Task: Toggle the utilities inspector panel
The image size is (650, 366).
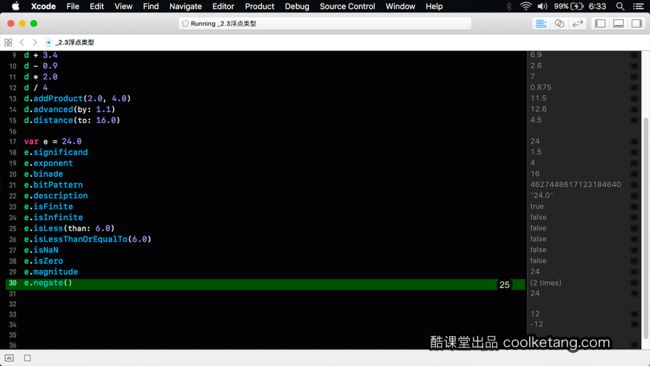Action: pos(636,24)
